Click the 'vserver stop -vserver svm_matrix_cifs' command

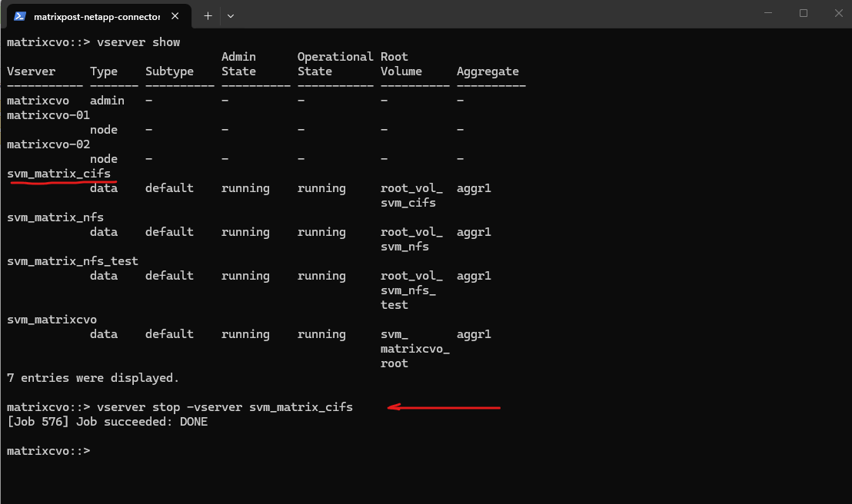[225, 407]
